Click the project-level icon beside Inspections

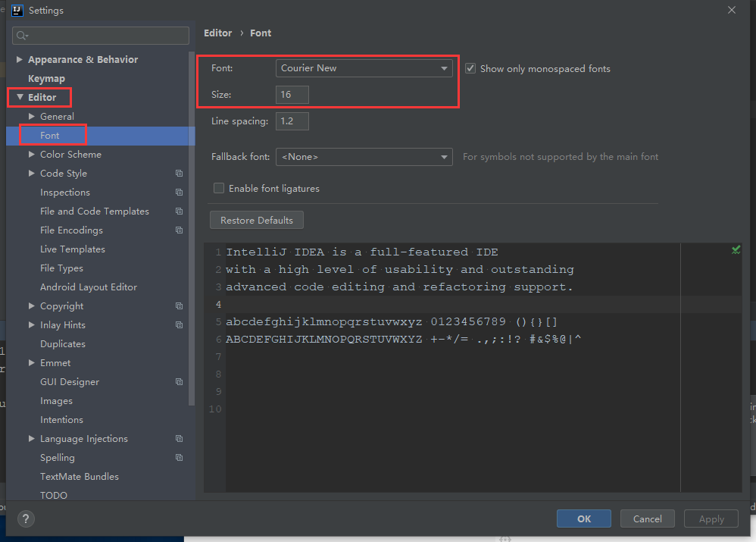179,192
